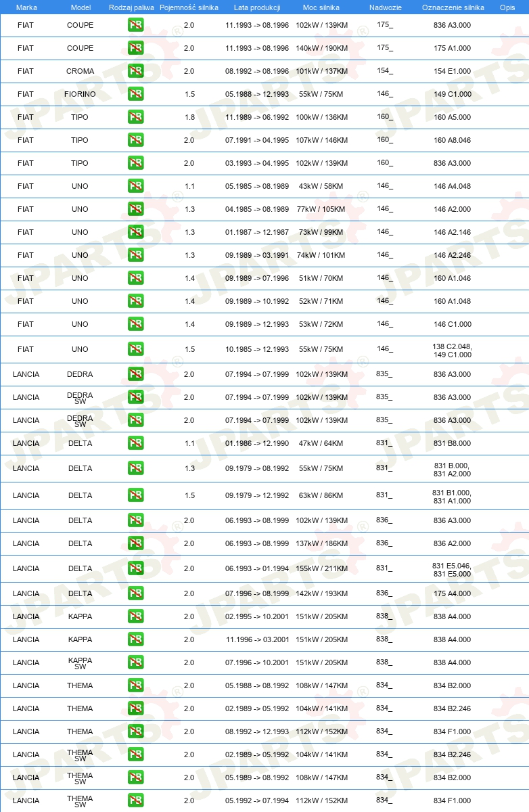
Task: Click fuel icon in LANCIA DELTA 1.1 row
Action: coord(135,443)
